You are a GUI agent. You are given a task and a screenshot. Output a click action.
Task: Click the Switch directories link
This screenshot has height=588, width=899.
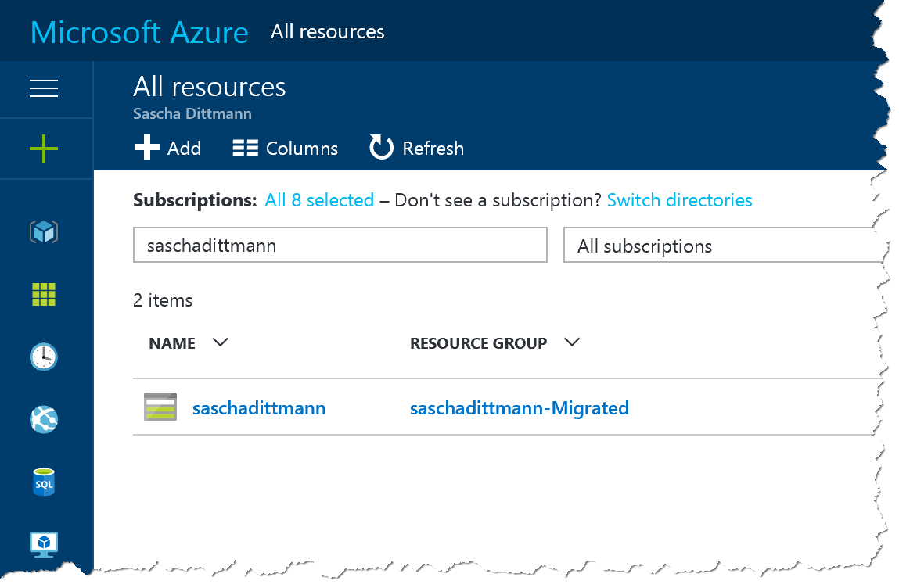[x=679, y=200]
